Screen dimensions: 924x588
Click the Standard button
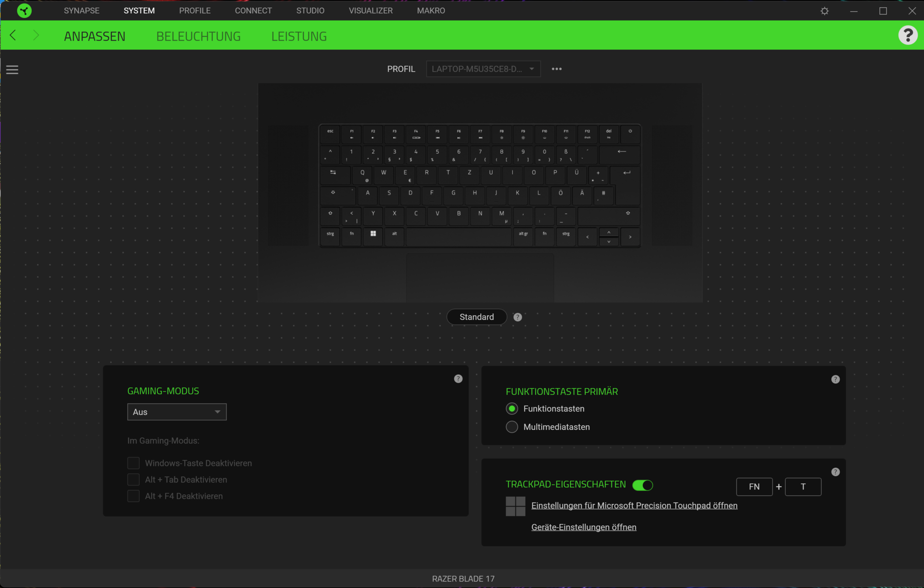pyautogui.click(x=476, y=317)
